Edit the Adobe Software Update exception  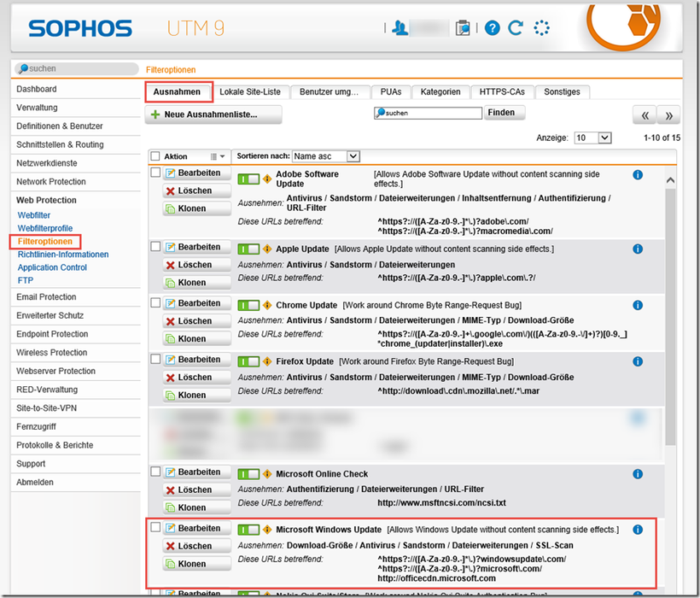click(197, 173)
